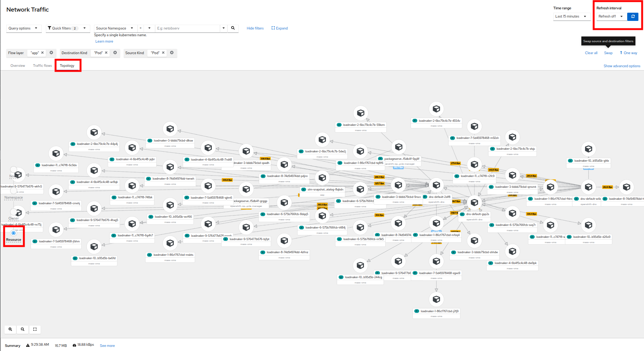This screenshot has width=644, height=351.
Task: Expand the filter value suggestions arrow
Action: pyautogui.click(x=224, y=28)
